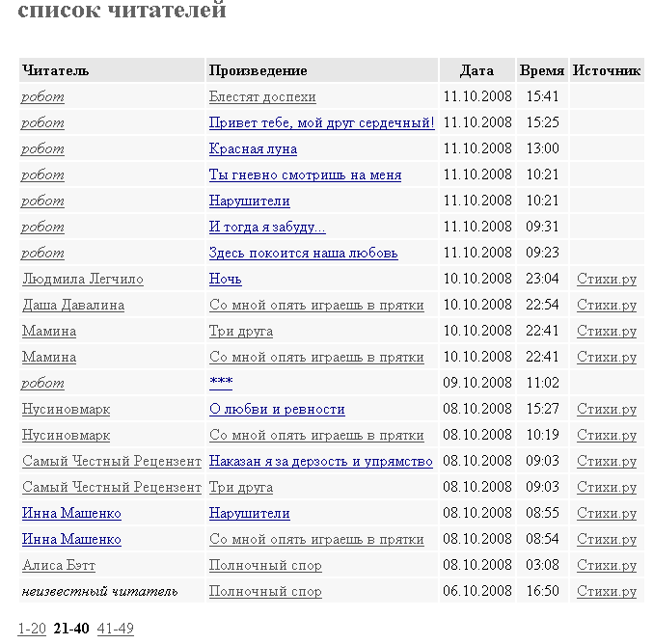
Task: Click "Нусиновмарк" beside "О любви и ревности"
Action: (x=67, y=409)
